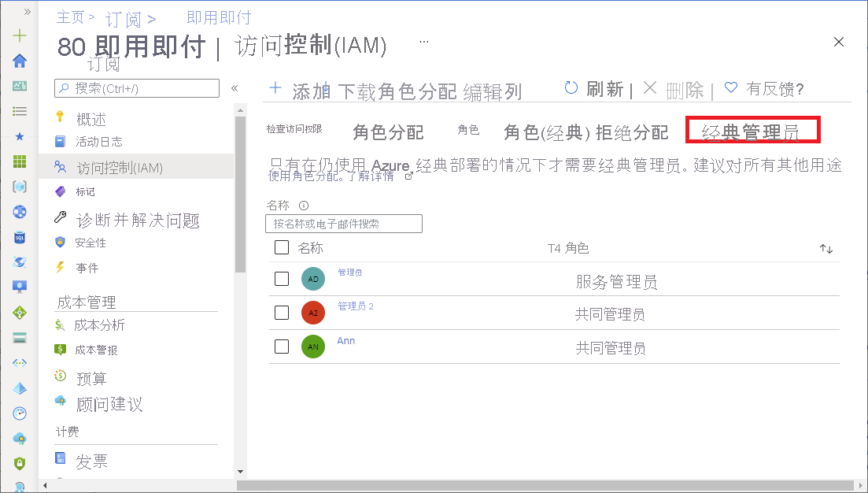Click 即用即付 breadcrumb link
This screenshot has width=868, height=493.
coord(220,18)
